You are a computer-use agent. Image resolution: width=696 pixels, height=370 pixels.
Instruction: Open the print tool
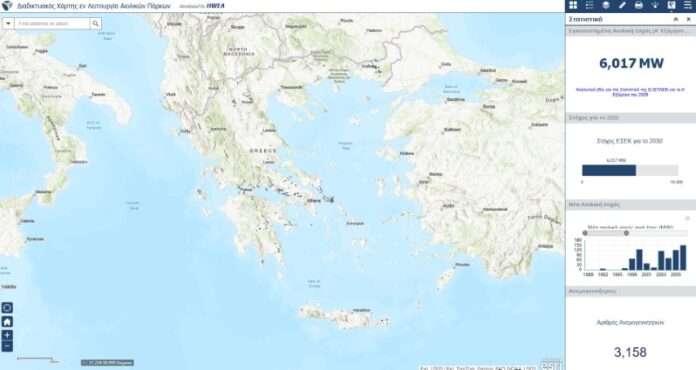pos(639,5)
